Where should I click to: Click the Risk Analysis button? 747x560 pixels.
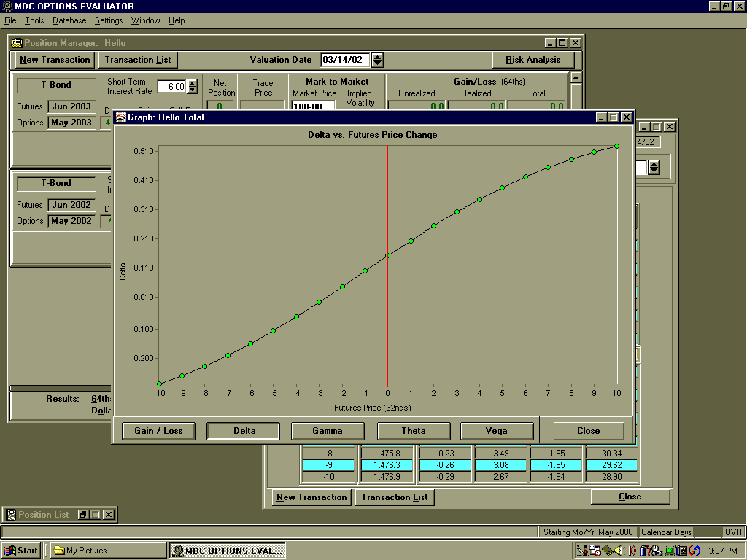(533, 60)
